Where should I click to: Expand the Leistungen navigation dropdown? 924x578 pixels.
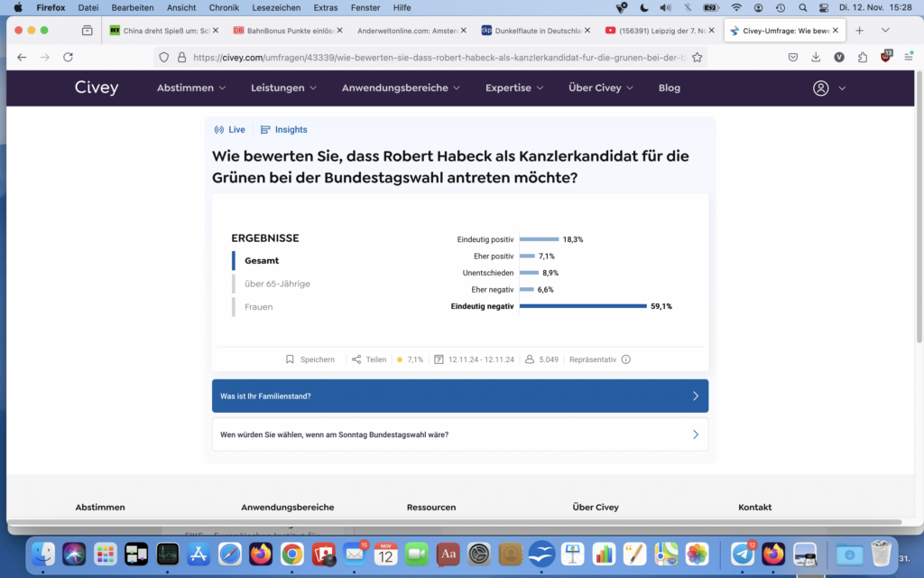[x=283, y=89]
